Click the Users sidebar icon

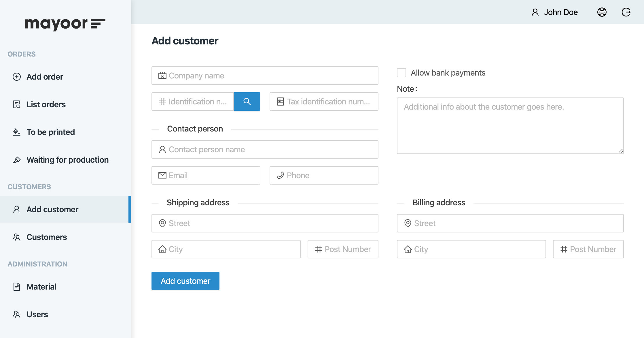click(x=17, y=314)
